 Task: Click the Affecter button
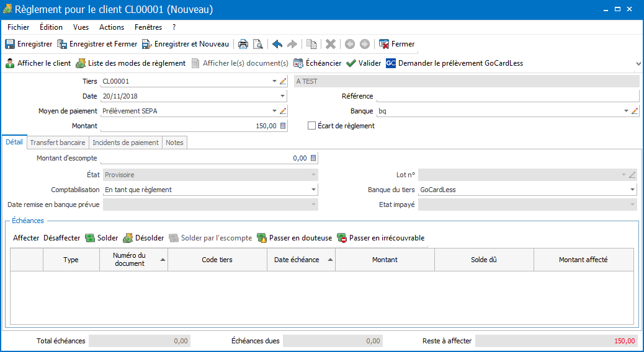tap(26, 238)
